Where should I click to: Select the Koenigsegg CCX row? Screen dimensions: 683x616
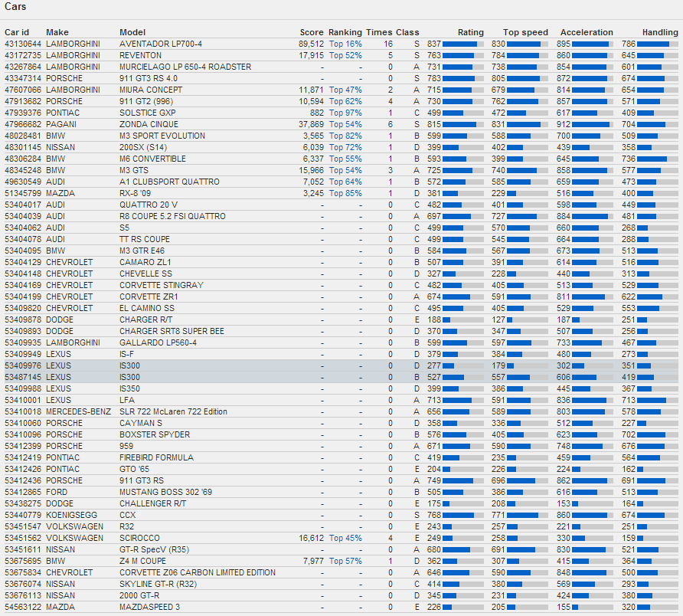click(x=341, y=516)
